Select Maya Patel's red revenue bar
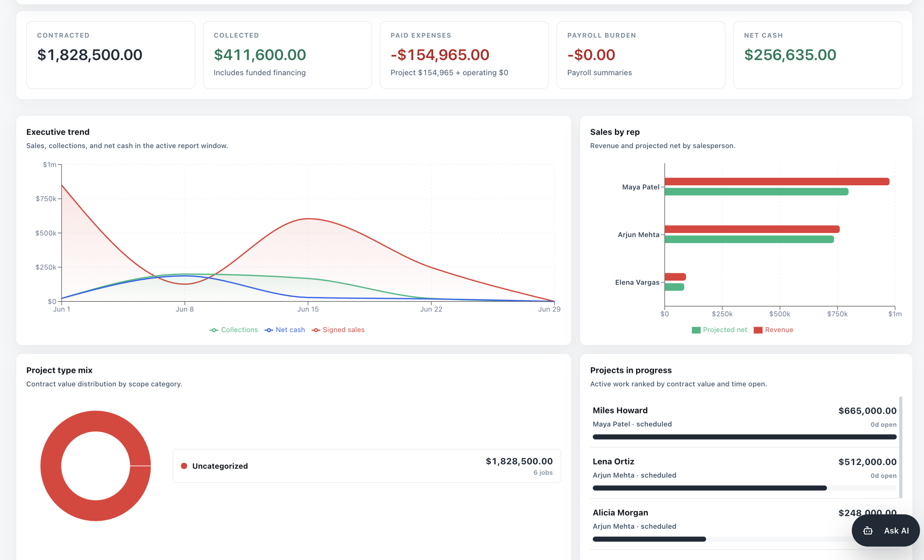 (x=777, y=182)
